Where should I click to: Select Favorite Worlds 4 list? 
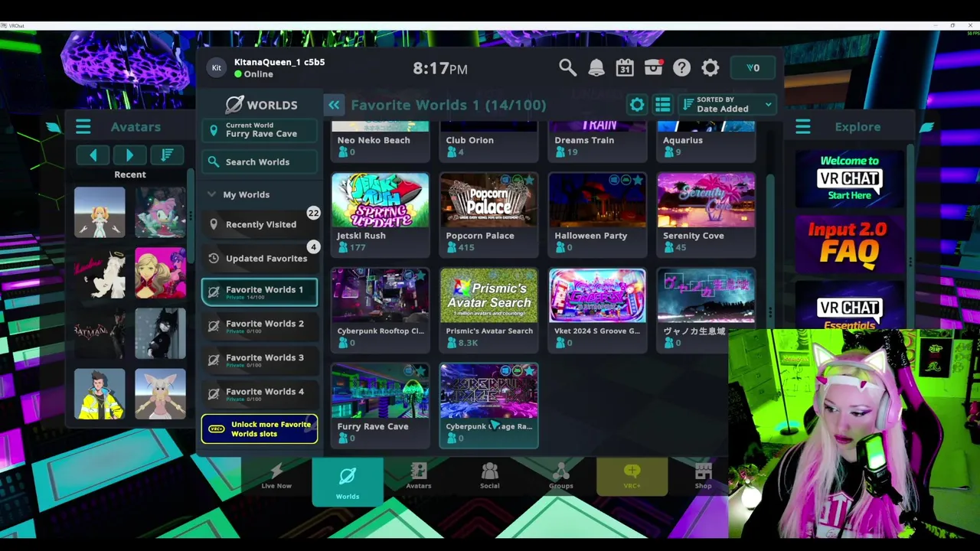260,394
